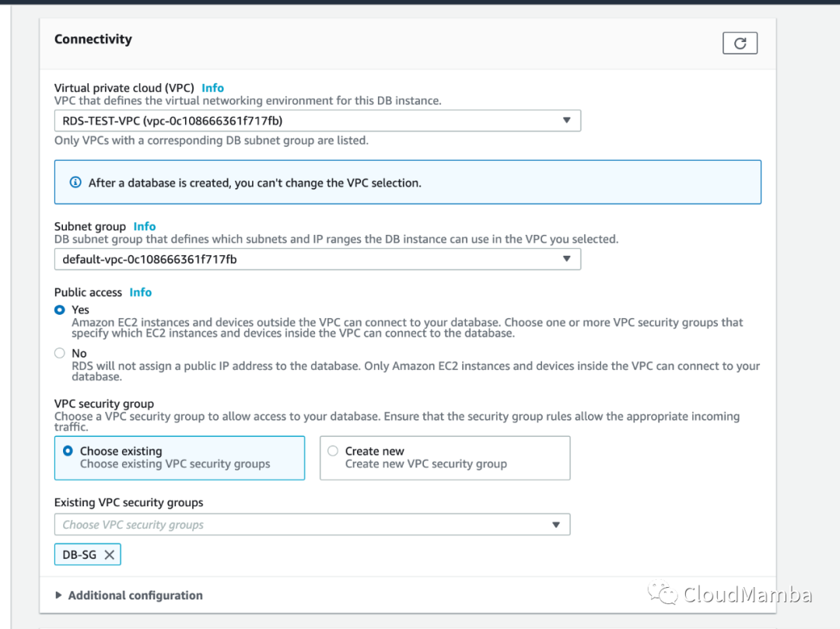
Task: Open Info link for Virtual private cloud
Action: [212, 88]
